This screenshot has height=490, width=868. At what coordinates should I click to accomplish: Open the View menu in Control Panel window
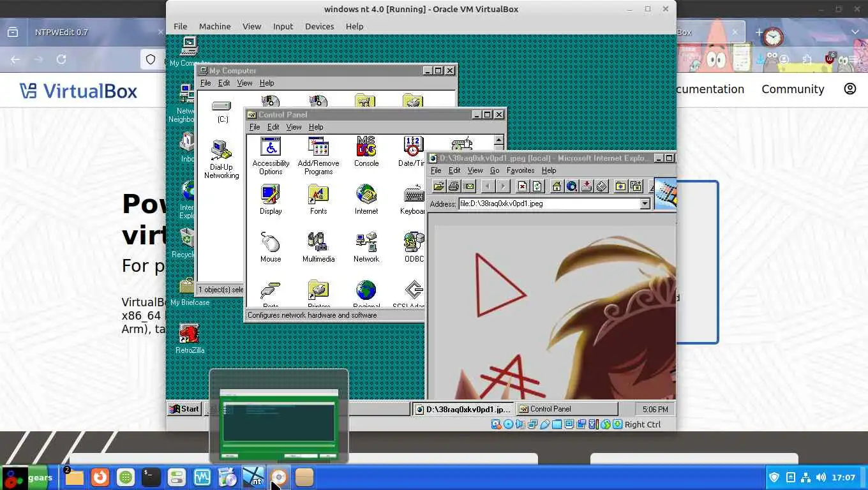pyautogui.click(x=294, y=127)
